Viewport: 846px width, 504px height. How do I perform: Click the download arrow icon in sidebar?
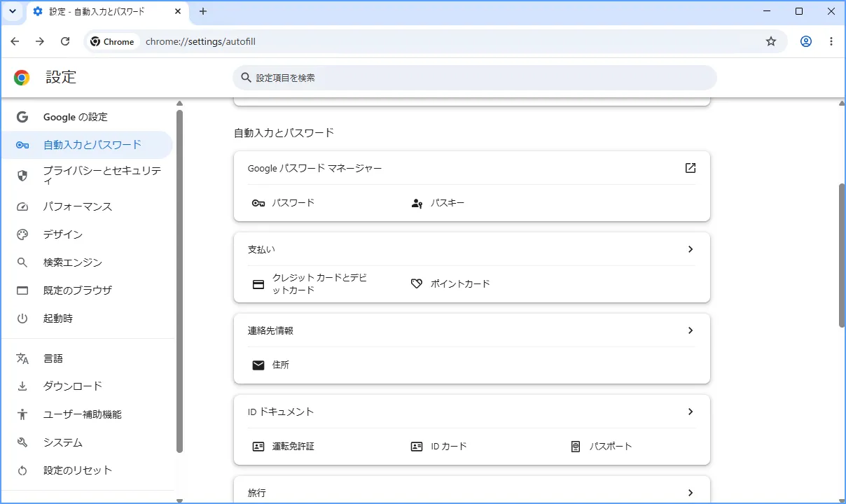[x=22, y=386]
